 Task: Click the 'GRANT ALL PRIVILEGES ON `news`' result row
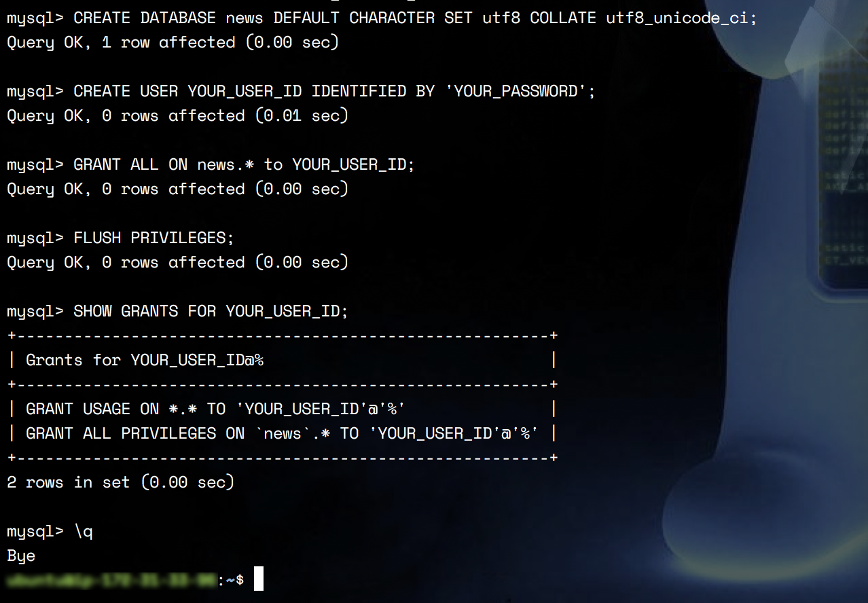(283, 434)
